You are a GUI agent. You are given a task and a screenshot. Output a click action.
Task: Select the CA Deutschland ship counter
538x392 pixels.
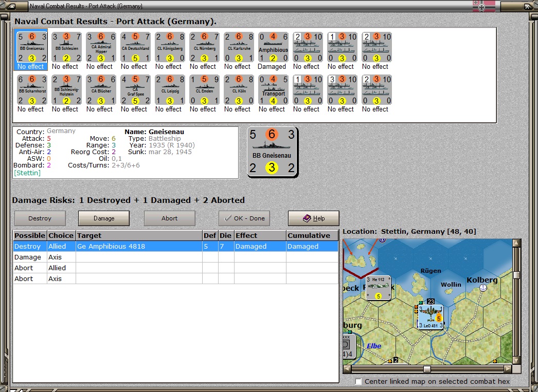(x=136, y=47)
